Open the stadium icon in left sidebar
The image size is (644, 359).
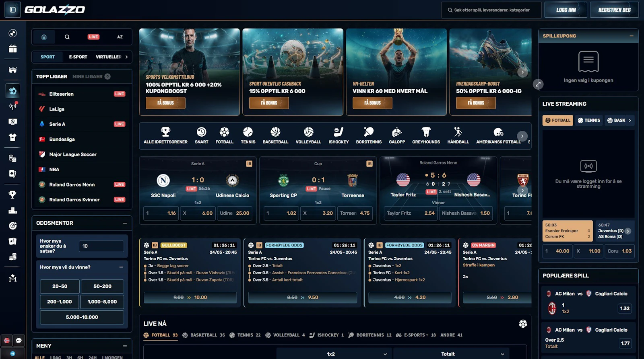point(13,70)
